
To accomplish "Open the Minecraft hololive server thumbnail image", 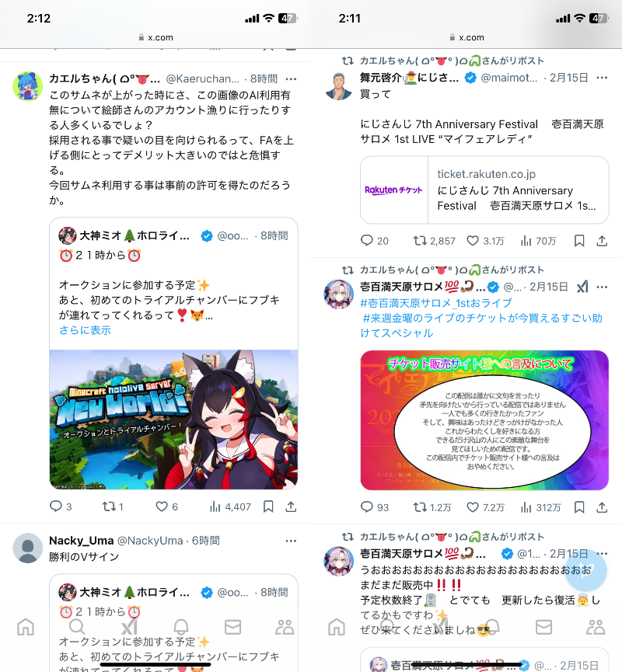I will click(x=173, y=420).
